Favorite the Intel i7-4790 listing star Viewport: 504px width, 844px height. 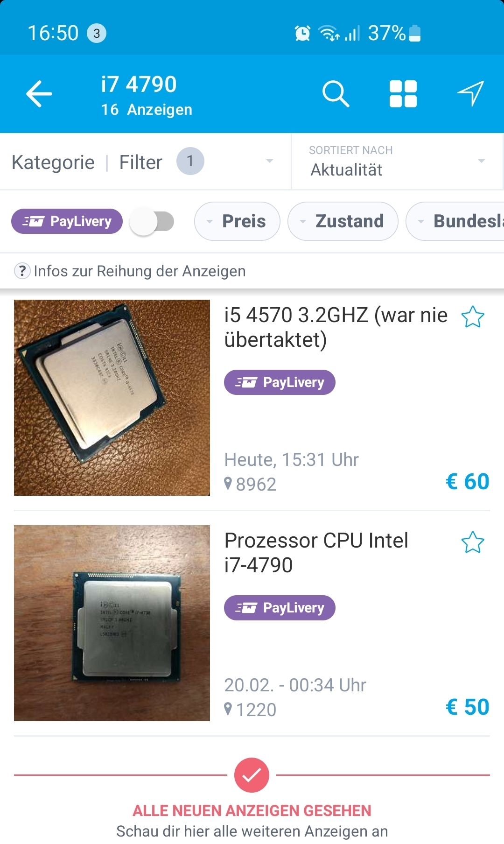click(473, 542)
